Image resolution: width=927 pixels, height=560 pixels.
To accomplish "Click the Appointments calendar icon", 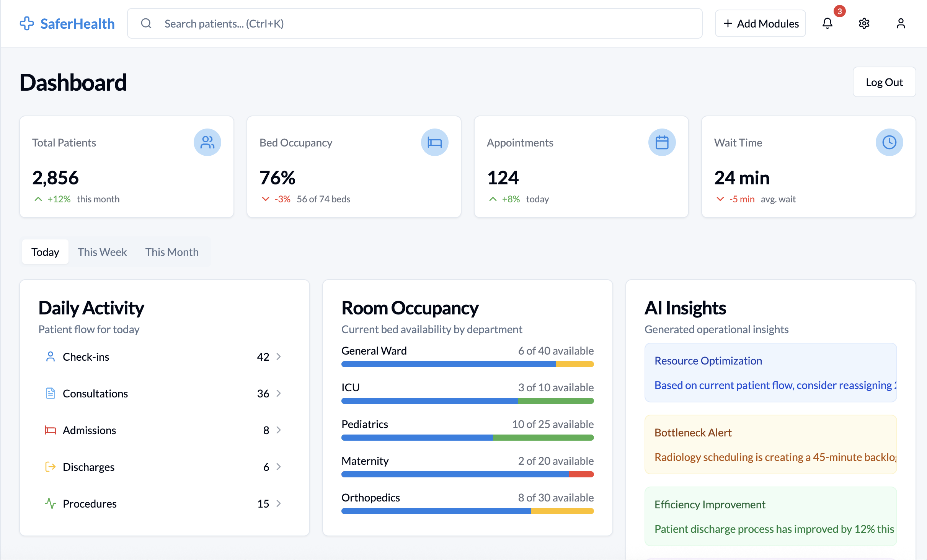I will tap(662, 142).
